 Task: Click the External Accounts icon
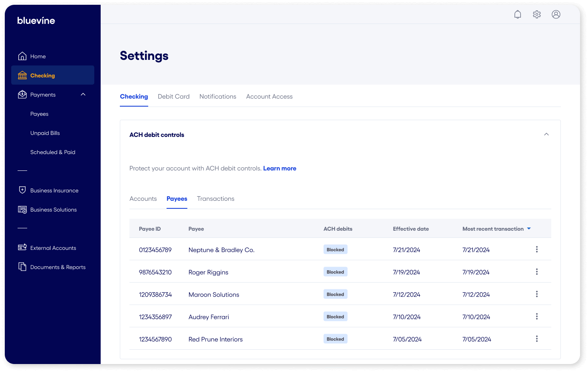coord(22,247)
